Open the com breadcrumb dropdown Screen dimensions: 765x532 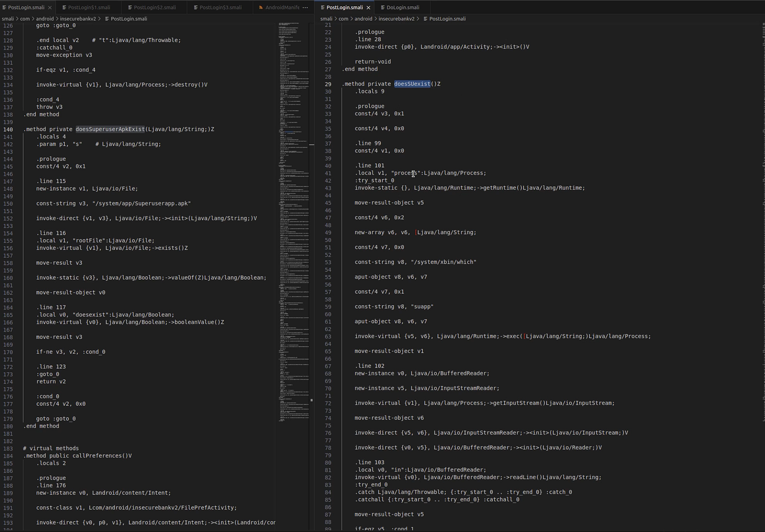(25, 19)
